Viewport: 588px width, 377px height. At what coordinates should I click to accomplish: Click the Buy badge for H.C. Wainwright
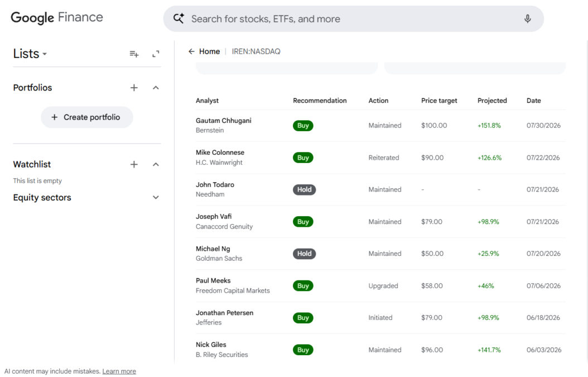(x=303, y=158)
